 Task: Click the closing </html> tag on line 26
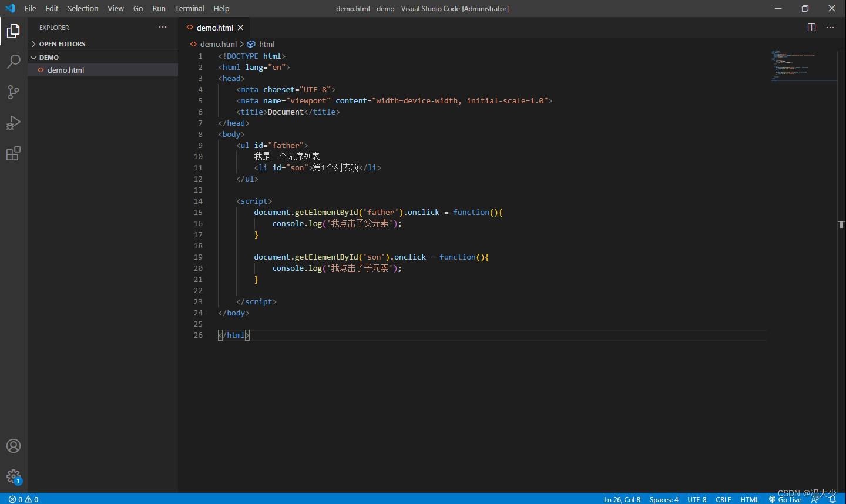(234, 335)
